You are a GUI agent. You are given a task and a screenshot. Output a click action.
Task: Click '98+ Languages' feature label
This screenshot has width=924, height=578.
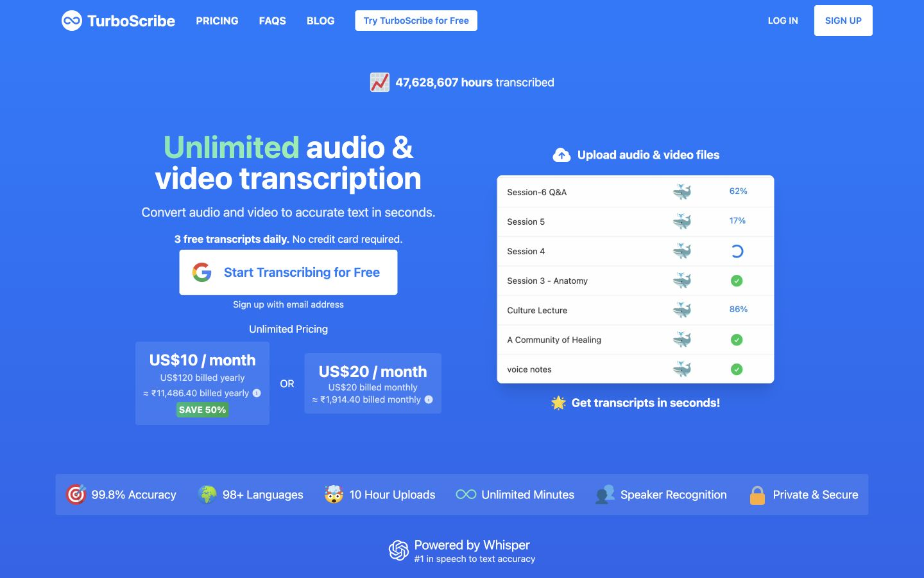[x=262, y=495]
